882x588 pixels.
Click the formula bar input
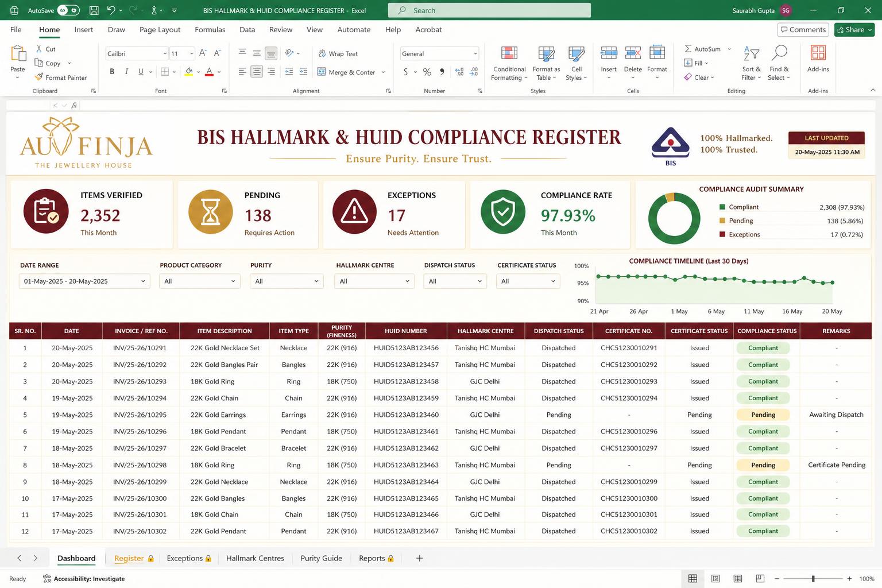click(x=477, y=105)
